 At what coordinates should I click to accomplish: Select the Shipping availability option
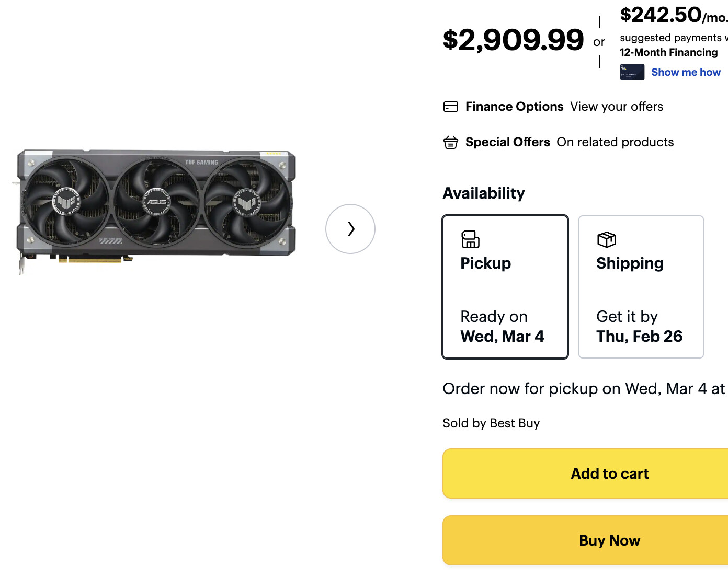[641, 287]
